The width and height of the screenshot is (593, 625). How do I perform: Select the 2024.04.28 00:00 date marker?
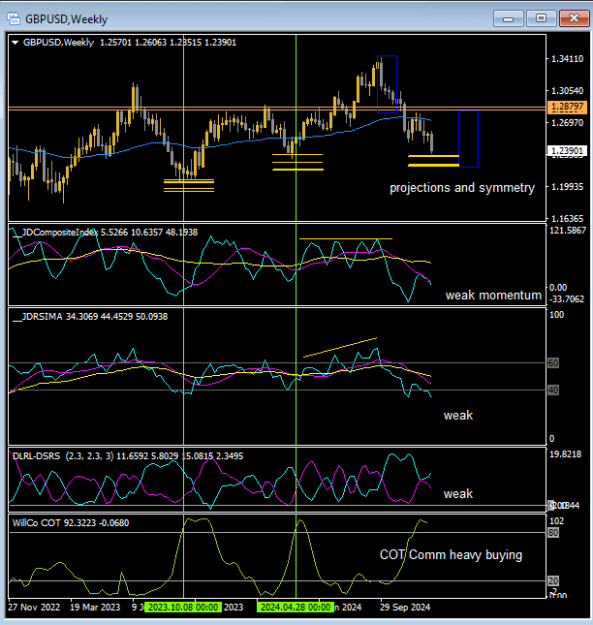pyautogui.click(x=296, y=607)
